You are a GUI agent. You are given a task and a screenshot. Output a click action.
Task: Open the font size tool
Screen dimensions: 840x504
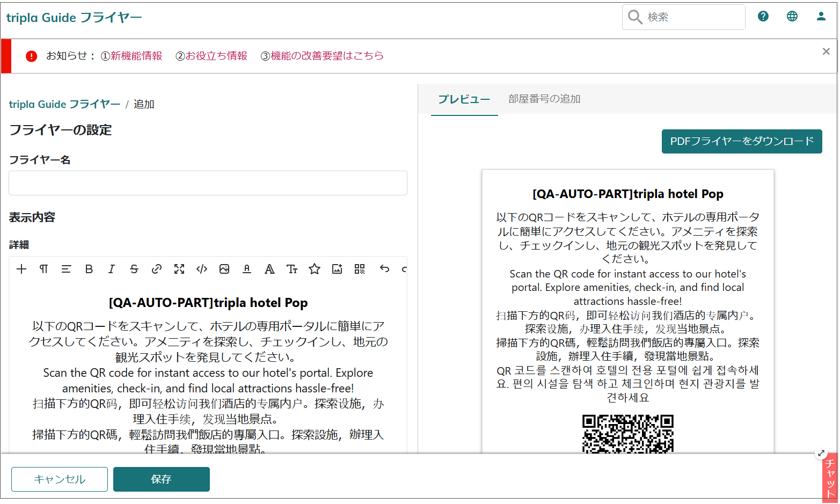[292, 269]
